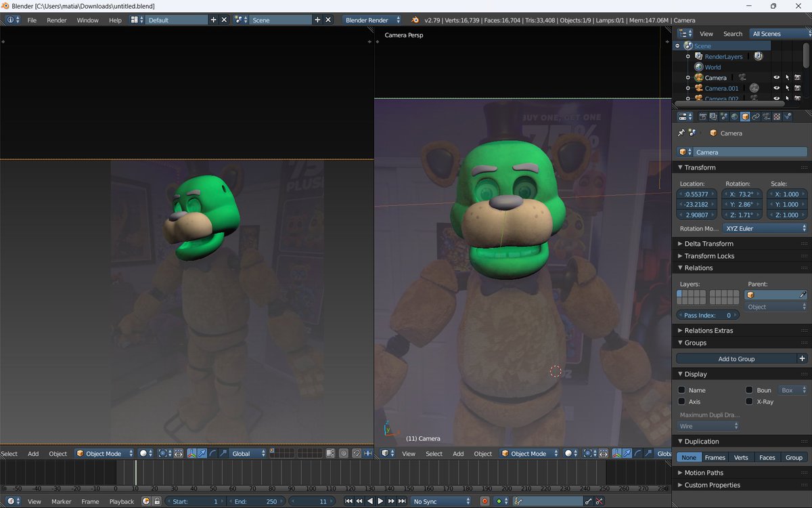
Task: Open the Object Constraints properties tab
Action: (756, 117)
